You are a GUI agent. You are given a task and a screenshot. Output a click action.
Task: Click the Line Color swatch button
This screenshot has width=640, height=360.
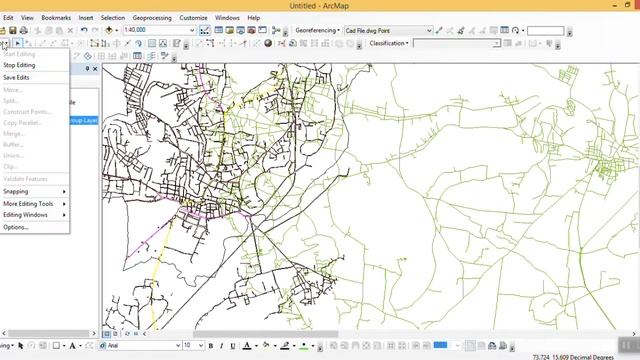(x=285, y=346)
